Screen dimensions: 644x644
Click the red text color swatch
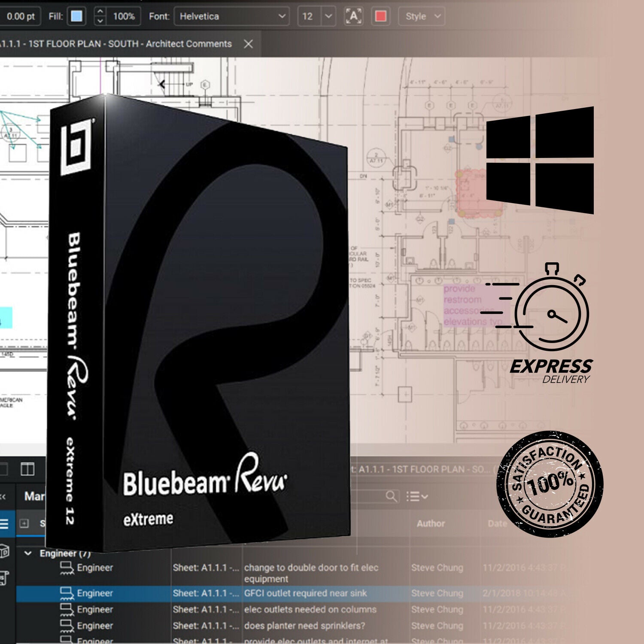(380, 16)
